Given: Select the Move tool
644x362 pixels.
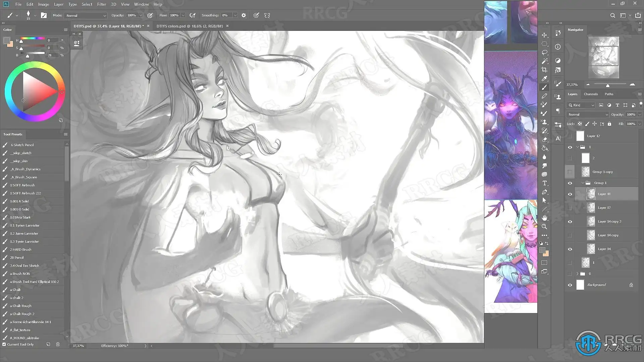Looking at the screenshot, I should (x=544, y=35).
